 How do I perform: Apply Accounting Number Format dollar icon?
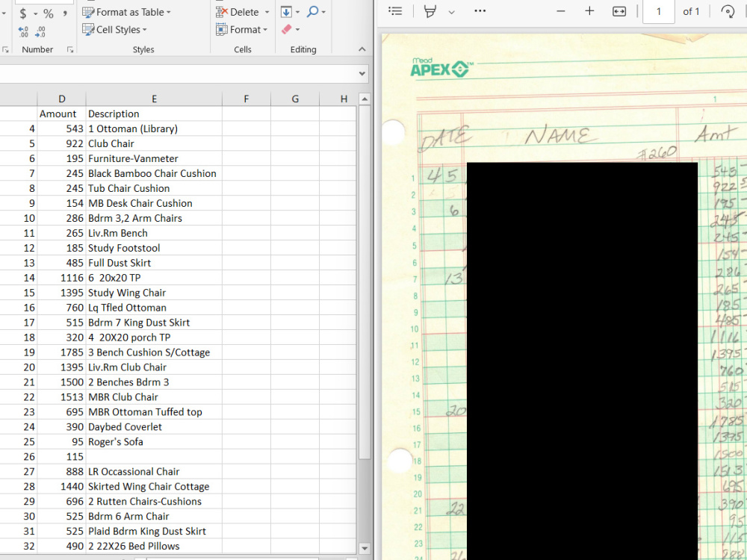point(23,13)
